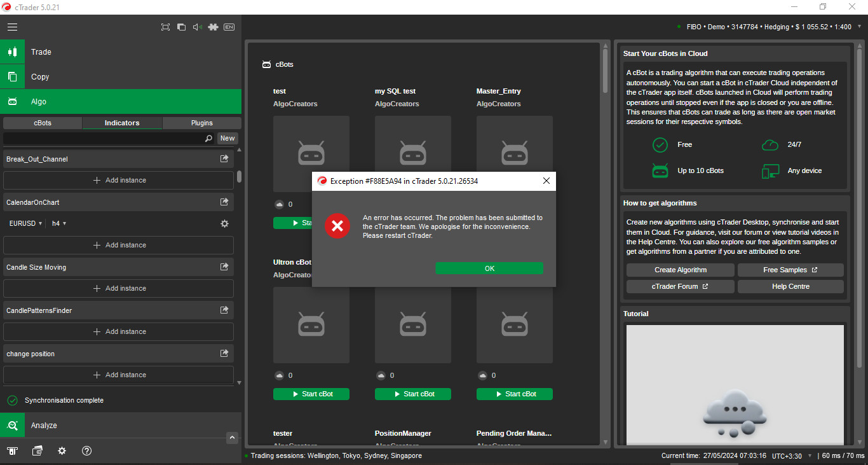Select the Algo section
The height and width of the screenshot is (465, 868).
(x=121, y=101)
